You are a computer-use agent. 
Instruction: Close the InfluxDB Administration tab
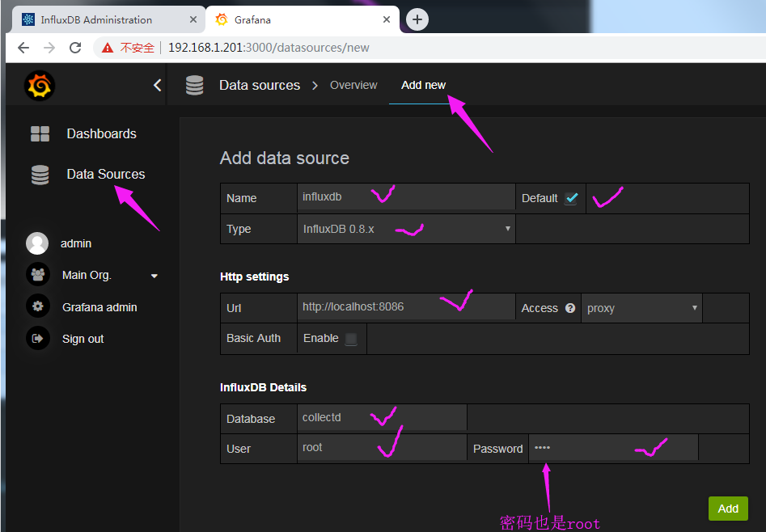(193, 19)
